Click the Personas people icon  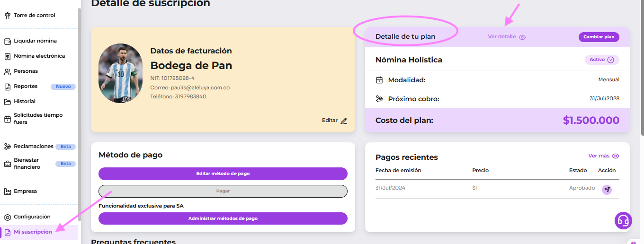(x=8, y=71)
